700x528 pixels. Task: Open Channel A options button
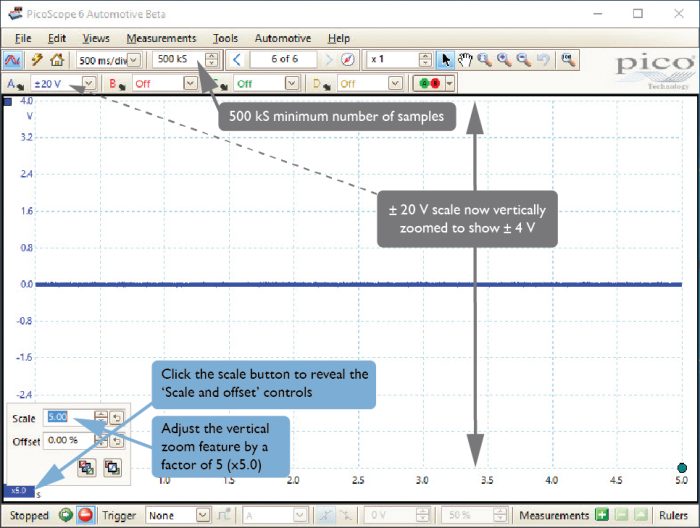(x=15, y=84)
